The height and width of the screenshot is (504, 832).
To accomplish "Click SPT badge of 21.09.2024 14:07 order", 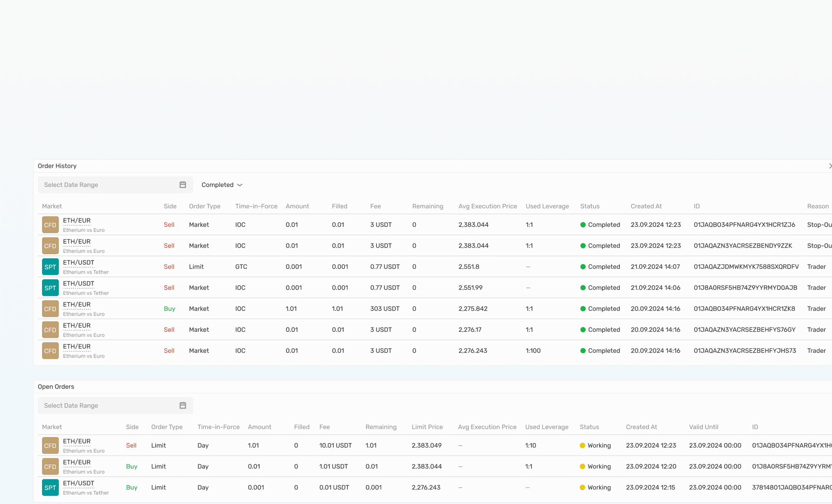I will click(x=50, y=267).
